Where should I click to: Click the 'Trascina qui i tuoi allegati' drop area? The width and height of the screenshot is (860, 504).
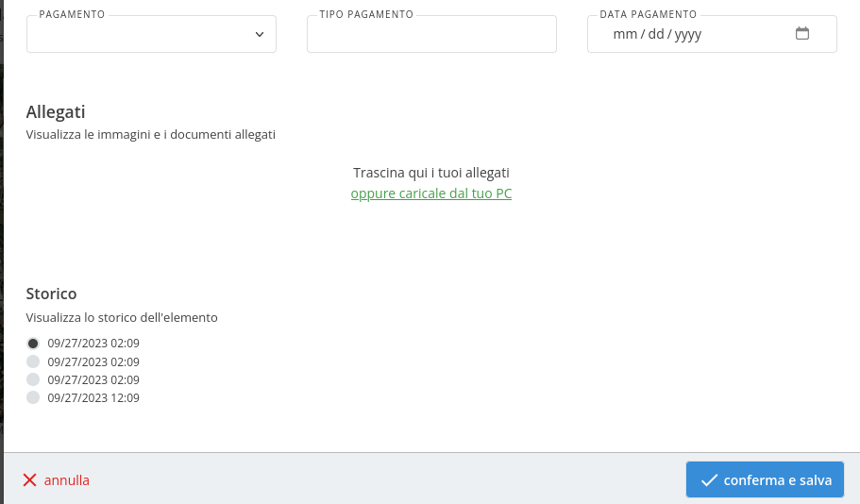pos(431,173)
